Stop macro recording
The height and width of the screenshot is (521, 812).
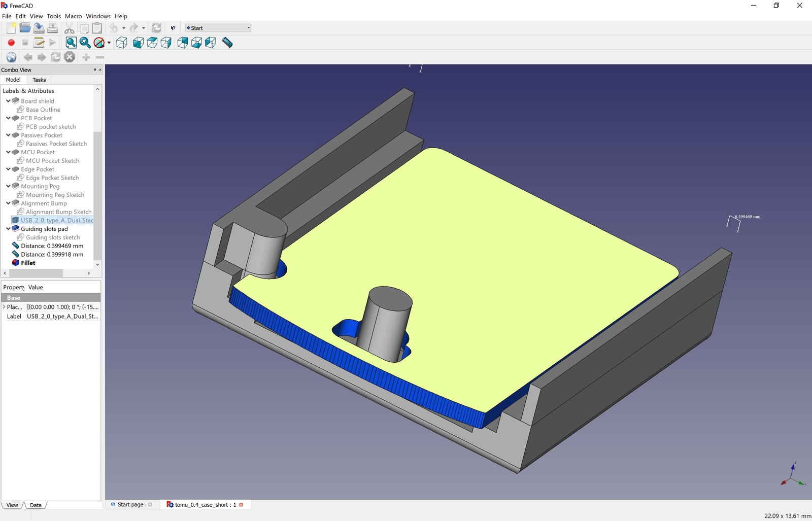point(25,43)
